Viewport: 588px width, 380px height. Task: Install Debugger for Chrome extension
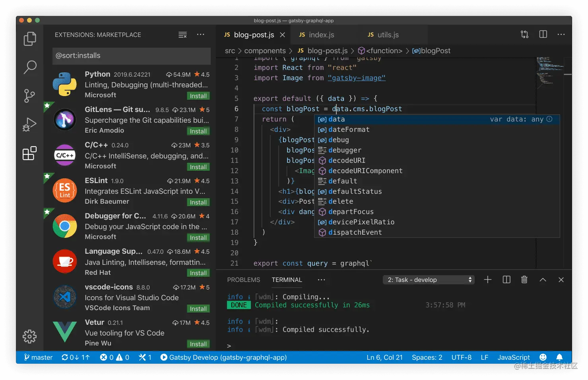point(198,237)
